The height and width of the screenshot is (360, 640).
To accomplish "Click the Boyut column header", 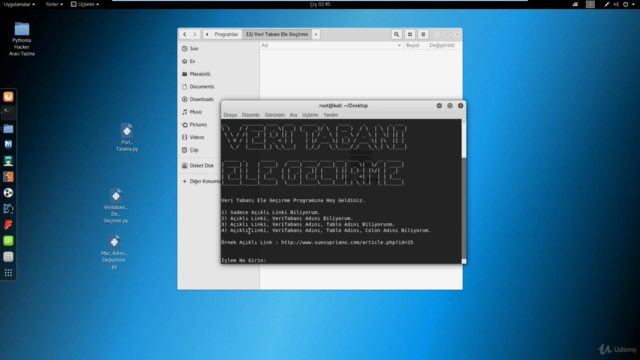I will click(x=413, y=45).
